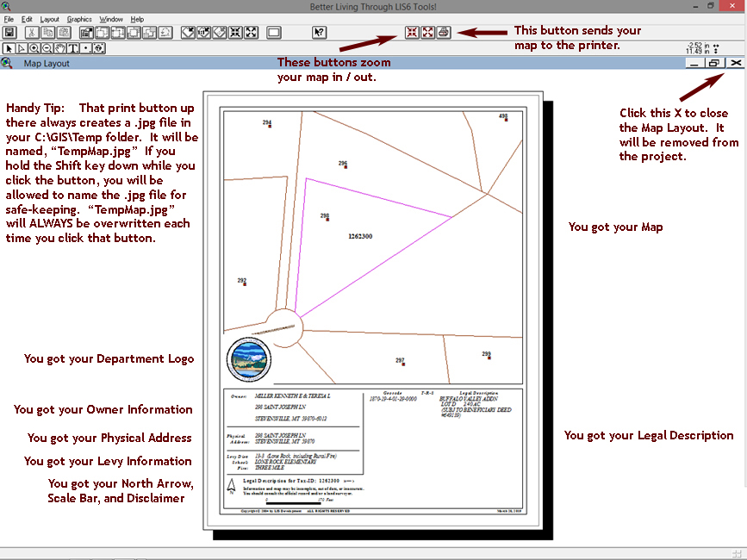Click the Save project toolbar icon
Image resolution: width=747 pixels, height=560 pixels.
9,33
